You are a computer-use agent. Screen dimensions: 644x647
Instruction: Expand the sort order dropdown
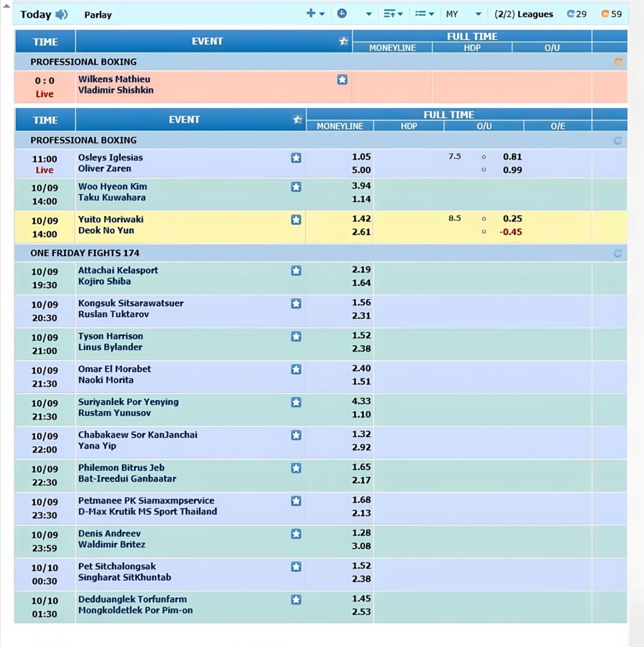393,14
